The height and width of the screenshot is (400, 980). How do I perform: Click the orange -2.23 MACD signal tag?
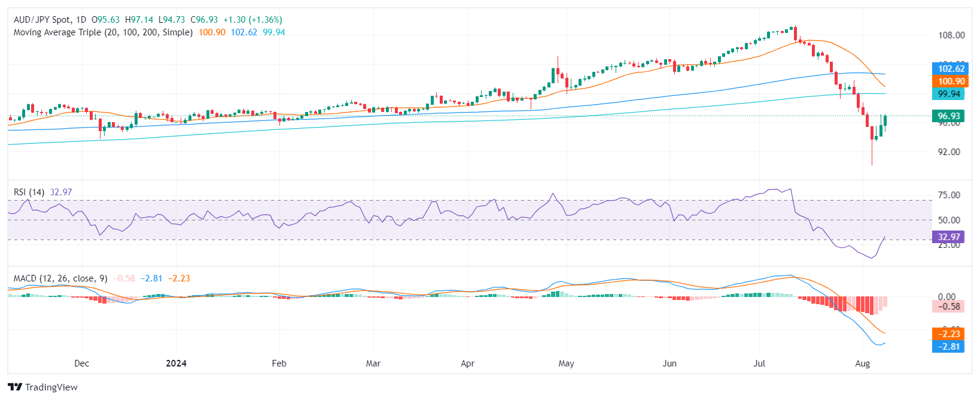pos(948,334)
